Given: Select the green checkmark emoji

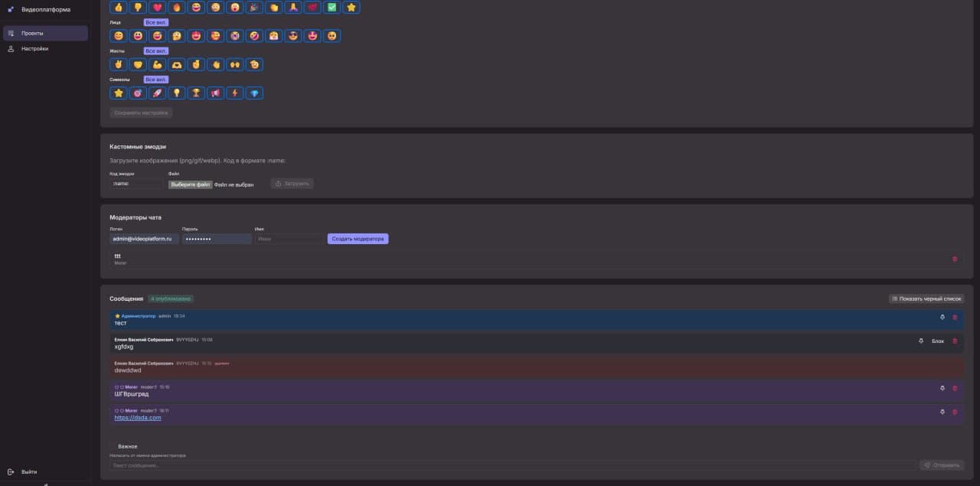Looking at the screenshot, I should (x=332, y=8).
